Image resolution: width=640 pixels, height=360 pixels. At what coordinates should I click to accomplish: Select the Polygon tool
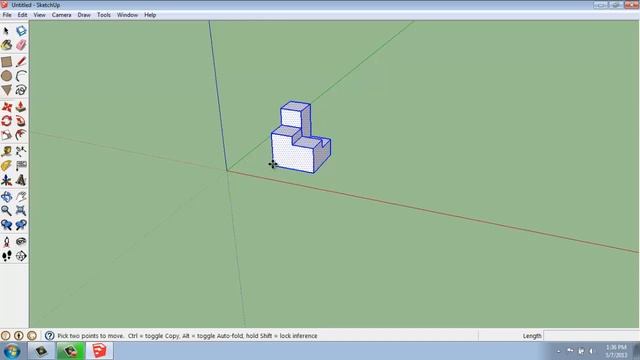click(x=6, y=90)
